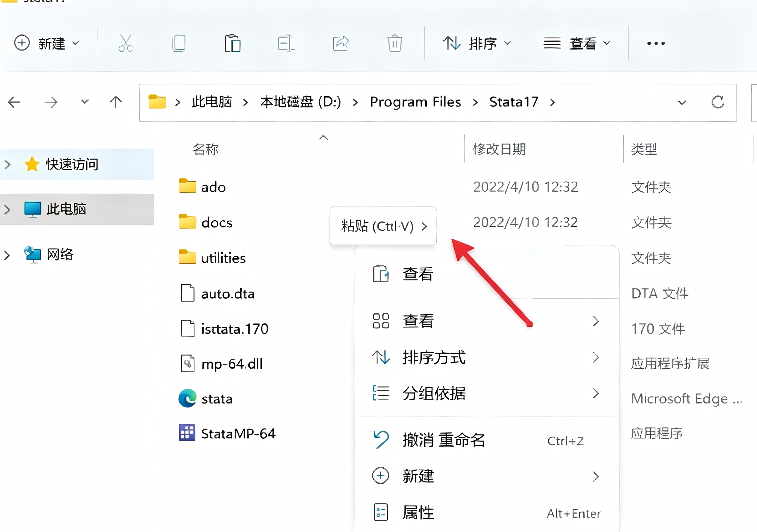Select 本地磁盘 (D:) in the breadcrumb
Image resolution: width=757 pixels, height=532 pixels.
point(301,102)
